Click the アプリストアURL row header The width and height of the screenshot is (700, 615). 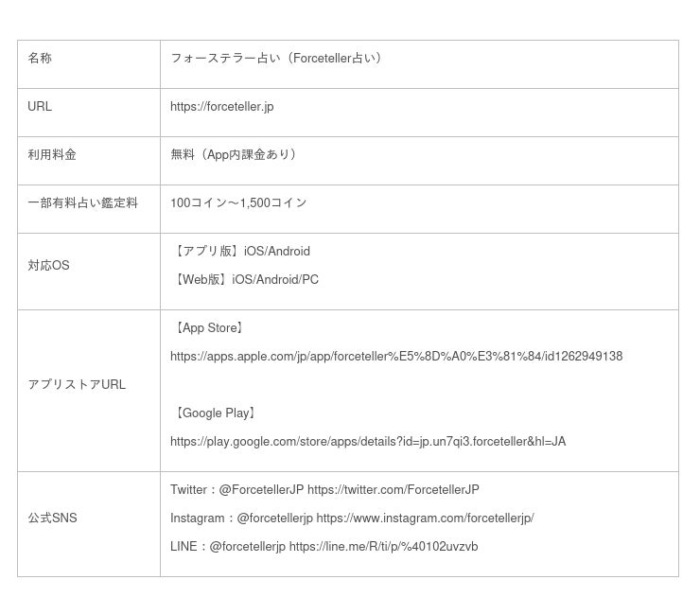[x=77, y=385]
